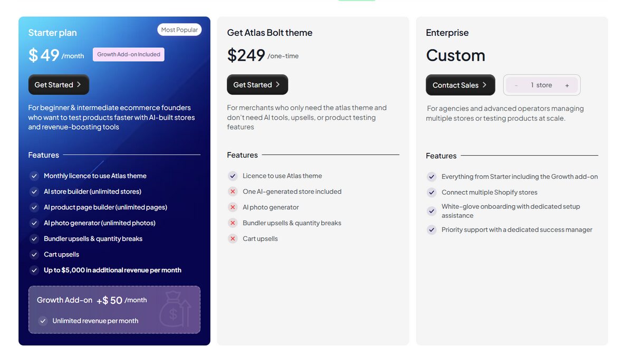Click the checkmark next to Licence to use Atlas theme
633x364 pixels.
[233, 176]
